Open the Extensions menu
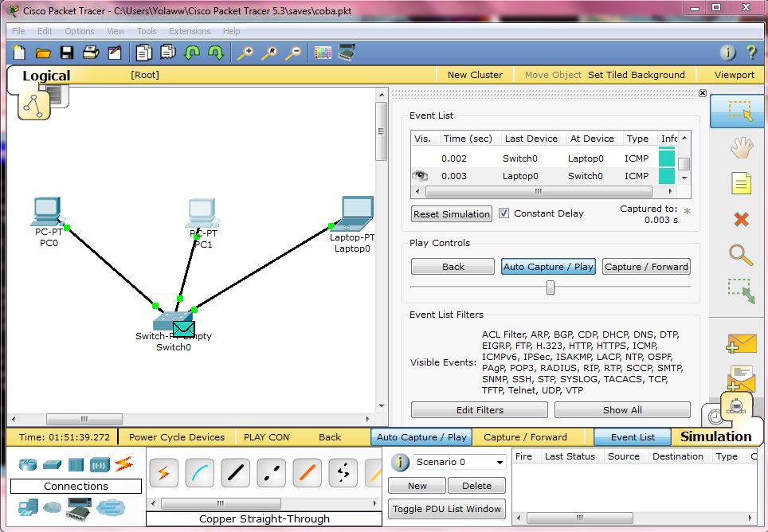This screenshot has height=532, width=768. tap(190, 31)
